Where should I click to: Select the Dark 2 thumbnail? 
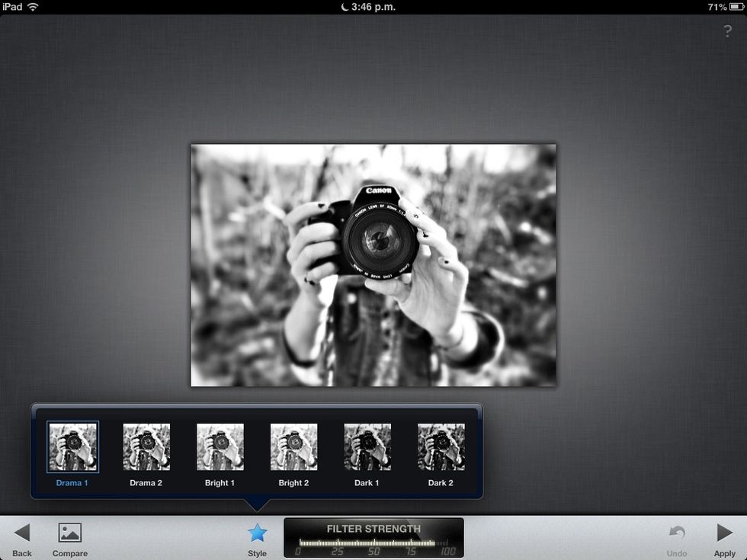[441, 446]
